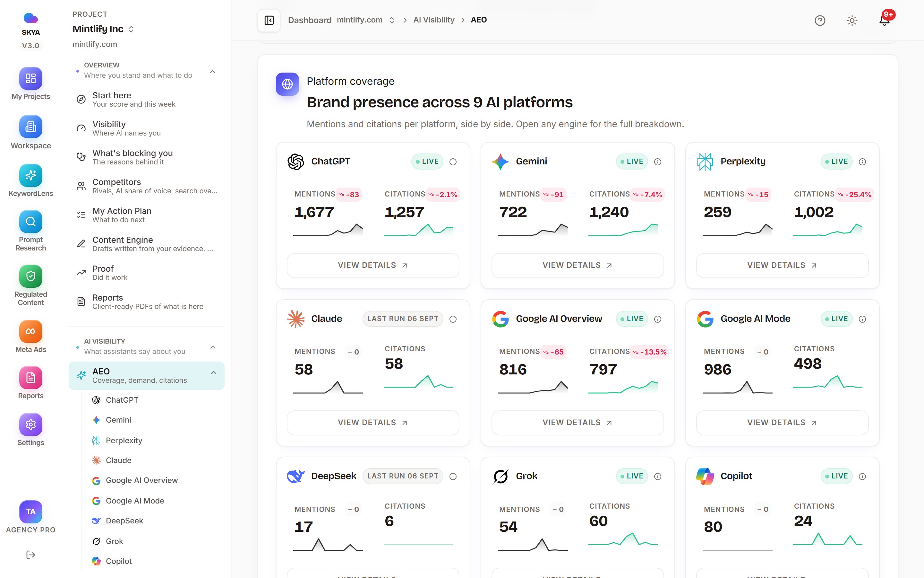Viewport: 924px width, 578px height.
Task: Collapse the AI Visibility section
Action: pos(213,347)
